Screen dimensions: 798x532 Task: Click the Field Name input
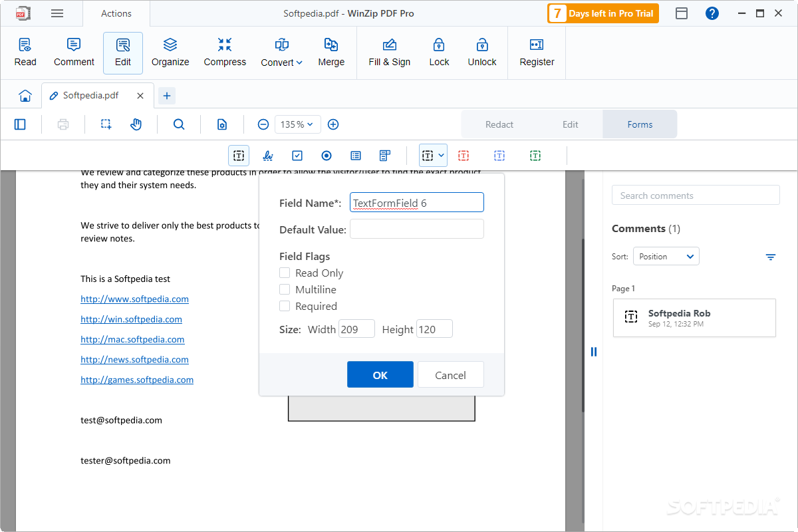pyautogui.click(x=417, y=202)
